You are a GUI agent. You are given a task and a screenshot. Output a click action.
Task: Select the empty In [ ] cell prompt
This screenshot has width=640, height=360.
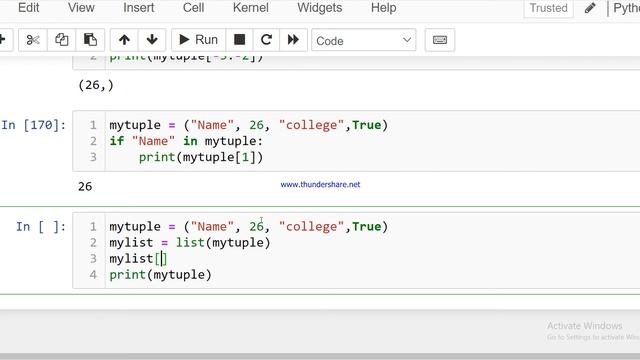[x=41, y=227]
